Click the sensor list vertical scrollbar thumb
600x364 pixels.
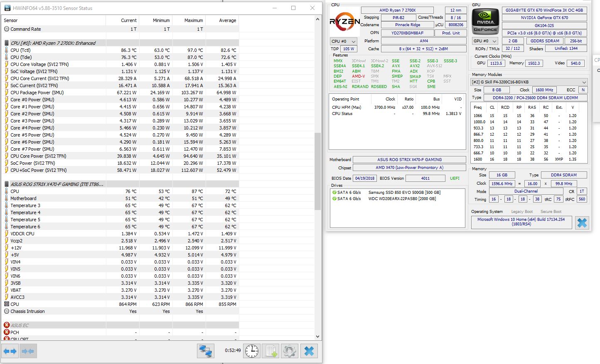(318, 171)
